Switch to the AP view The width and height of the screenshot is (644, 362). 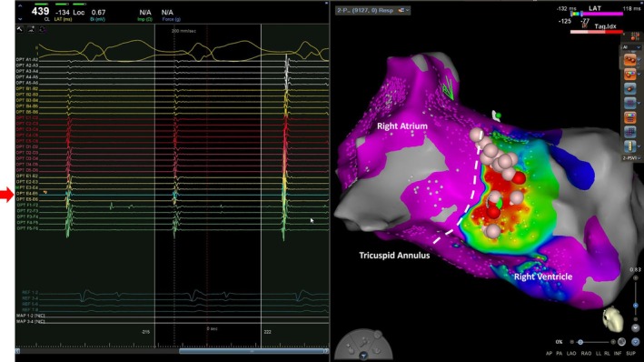click(550, 354)
